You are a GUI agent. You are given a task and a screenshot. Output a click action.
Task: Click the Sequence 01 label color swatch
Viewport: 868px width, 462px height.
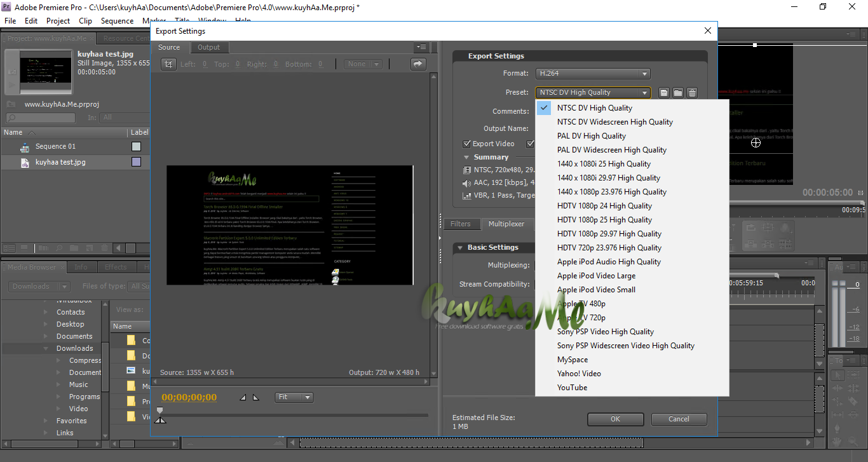136,146
